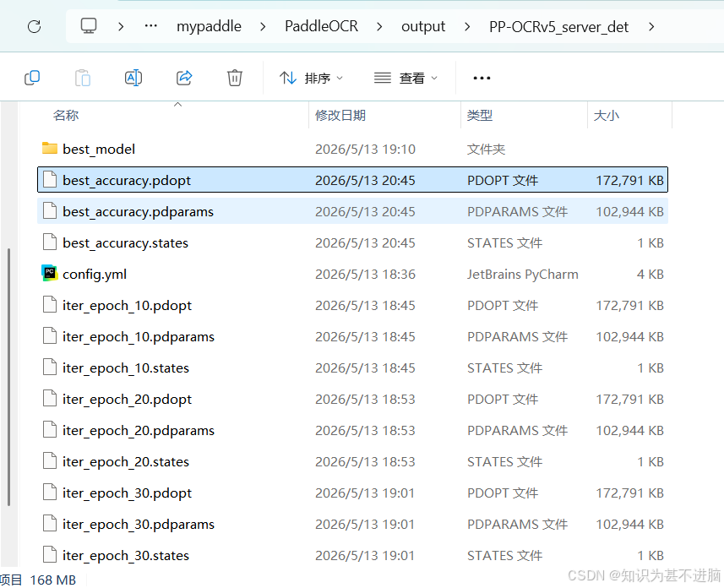Select the iter_epoch_30.pdopt file
Screen dimensions: 724x588
(x=353, y=493)
